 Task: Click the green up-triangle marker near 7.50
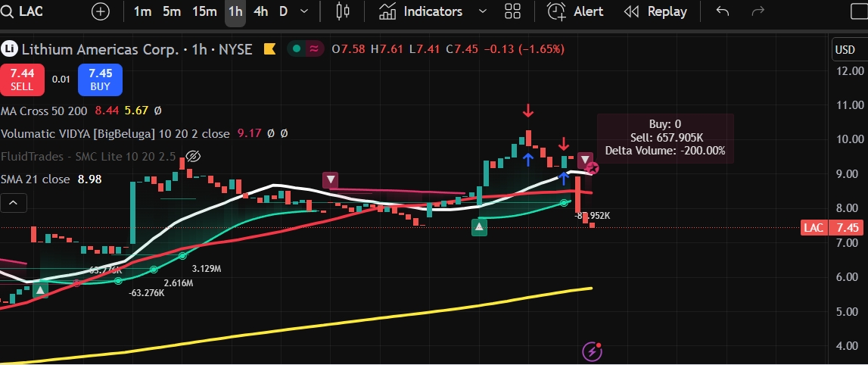pos(479,227)
